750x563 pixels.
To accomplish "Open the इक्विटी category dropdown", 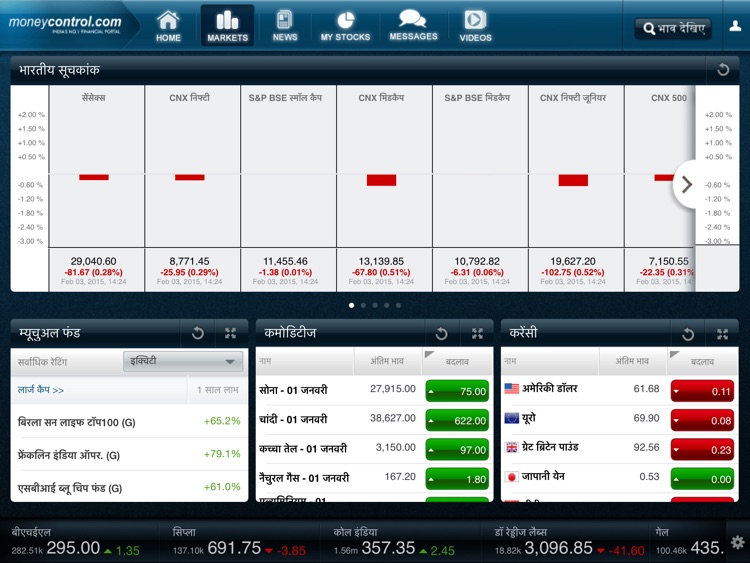I will tap(183, 361).
